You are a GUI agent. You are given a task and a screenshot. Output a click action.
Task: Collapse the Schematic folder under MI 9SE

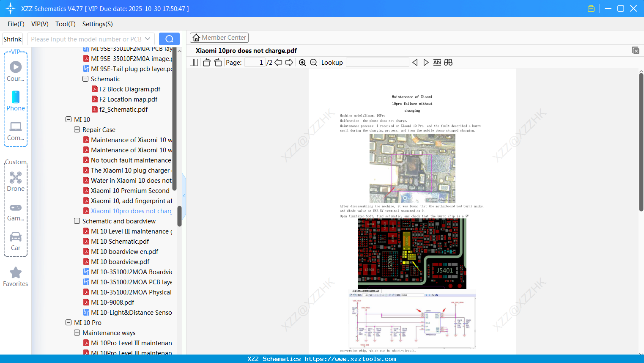coord(85,79)
